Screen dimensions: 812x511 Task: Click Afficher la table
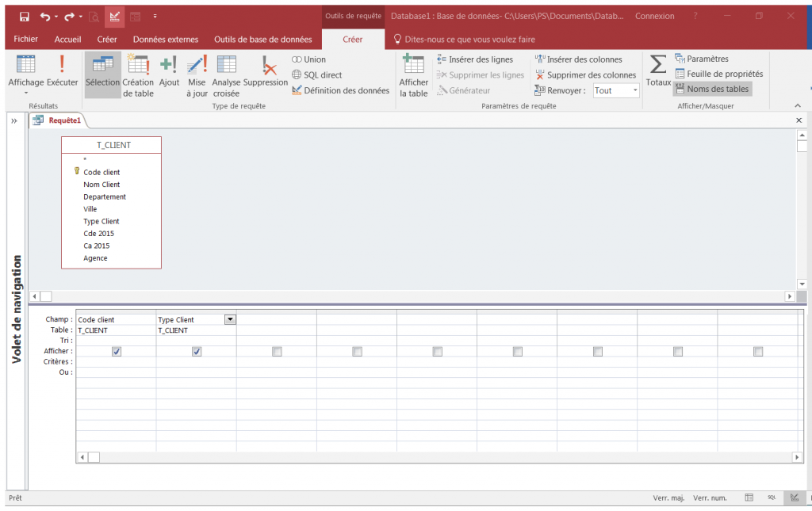[x=414, y=75]
